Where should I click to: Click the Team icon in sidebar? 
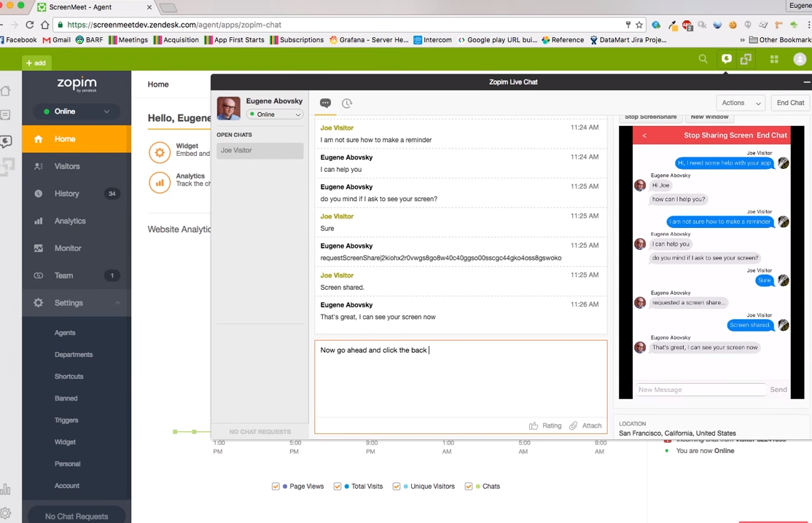click(39, 276)
